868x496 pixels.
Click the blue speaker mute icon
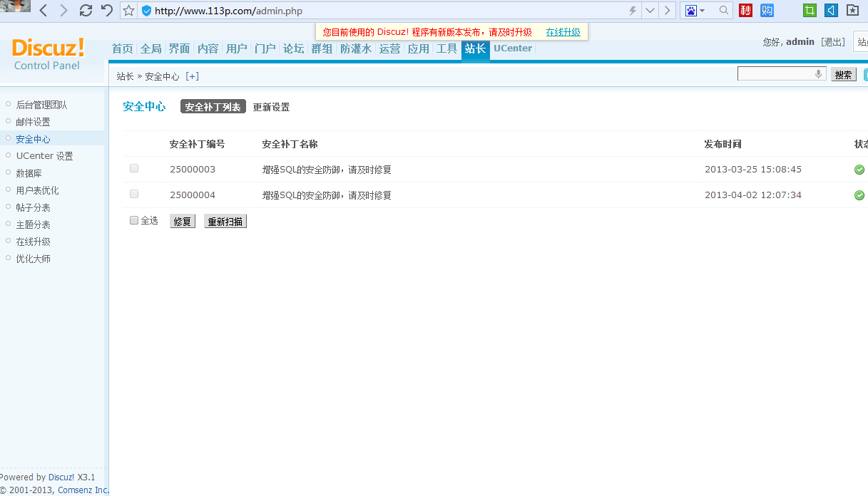831,10
